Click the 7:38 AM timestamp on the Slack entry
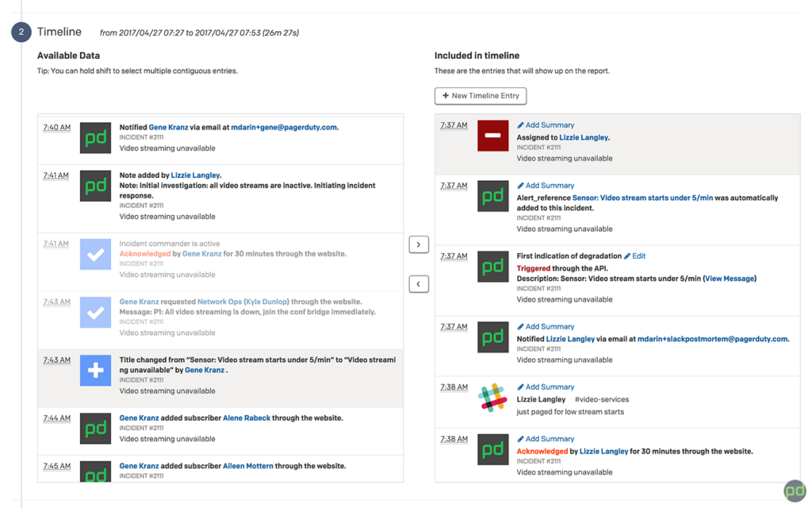 [454, 387]
